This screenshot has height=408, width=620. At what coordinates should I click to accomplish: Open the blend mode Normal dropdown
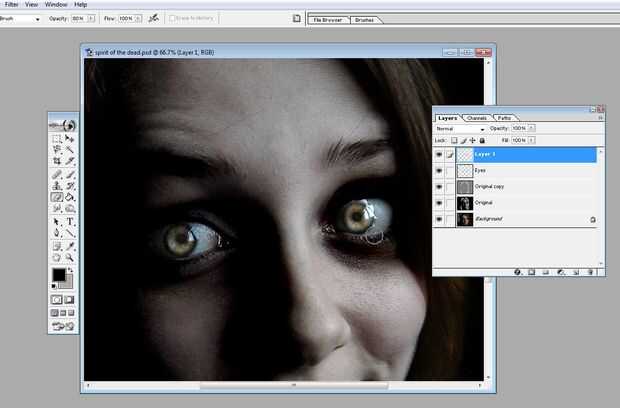click(x=460, y=129)
